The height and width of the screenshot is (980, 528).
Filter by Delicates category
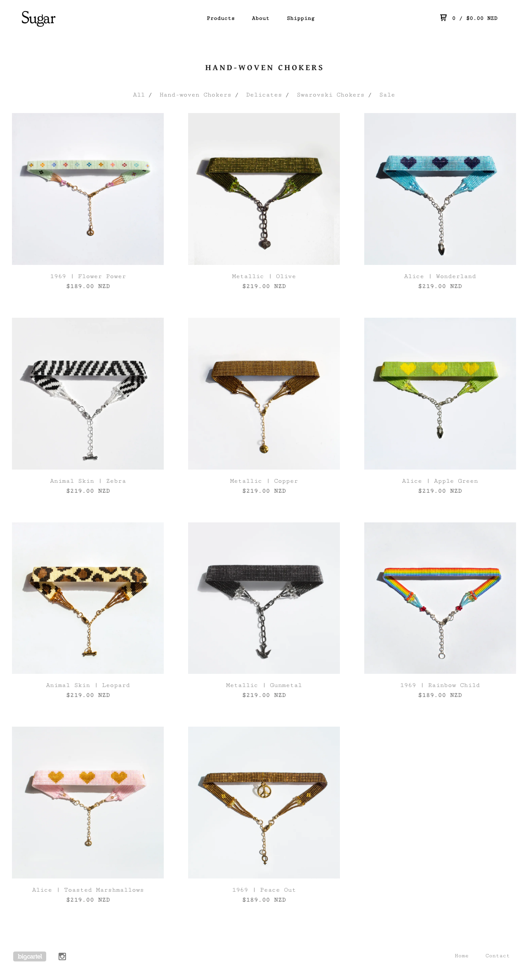[264, 95]
